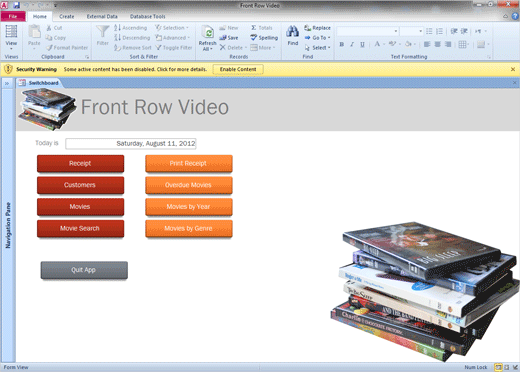Click the Enable Content button
The image size is (520, 372).
(x=238, y=69)
